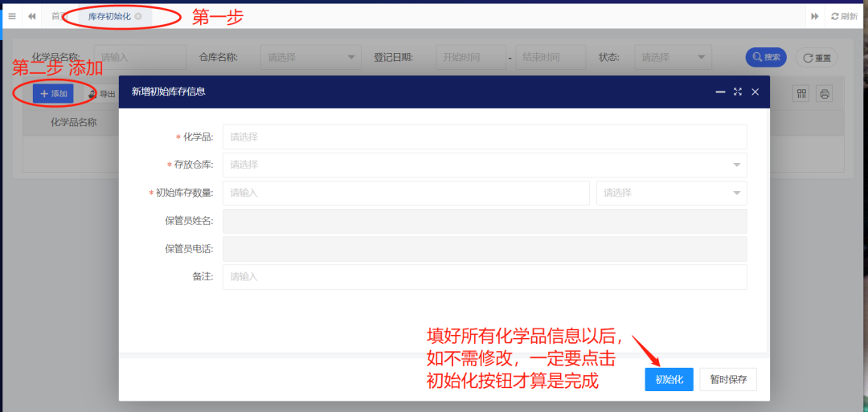The height and width of the screenshot is (412, 868).
Task: Click the print icon in table toolbar
Action: (825, 94)
